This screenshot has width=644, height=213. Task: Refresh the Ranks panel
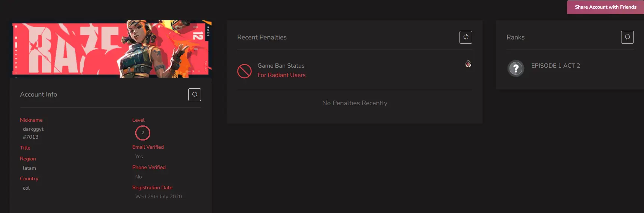tap(627, 37)
